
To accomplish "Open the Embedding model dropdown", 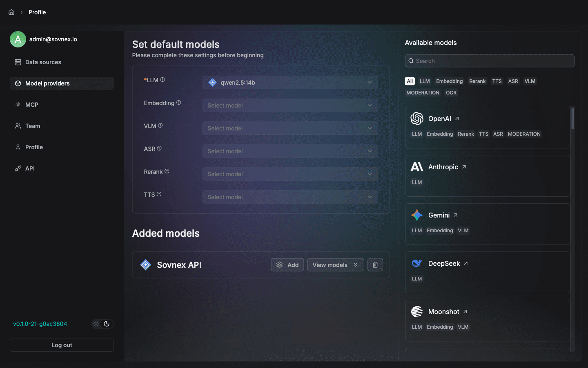I will (x=290, y=105).
